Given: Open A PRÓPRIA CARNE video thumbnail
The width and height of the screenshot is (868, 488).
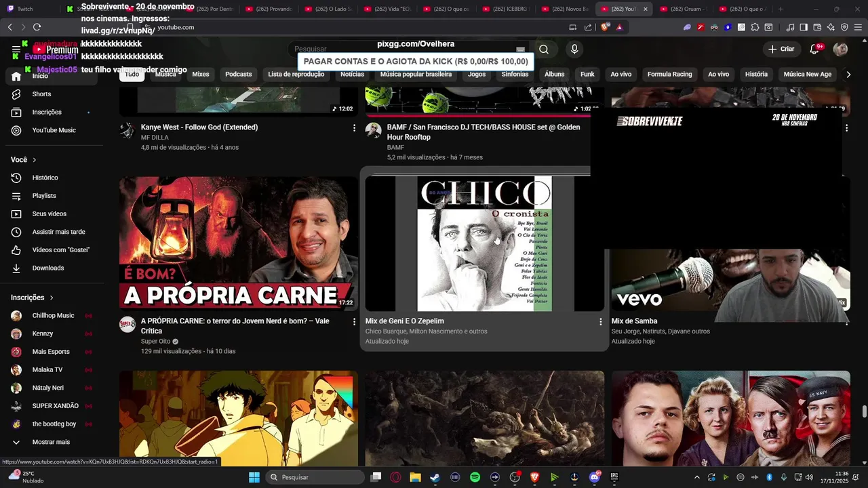Looking at the screenshot, I should coord(239,243).
